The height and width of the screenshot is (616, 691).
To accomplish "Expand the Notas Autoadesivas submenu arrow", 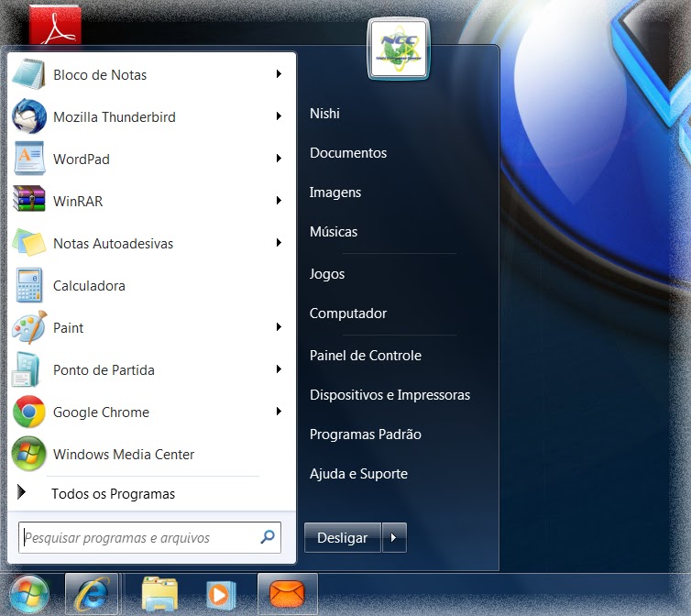I will coord(279,243).
